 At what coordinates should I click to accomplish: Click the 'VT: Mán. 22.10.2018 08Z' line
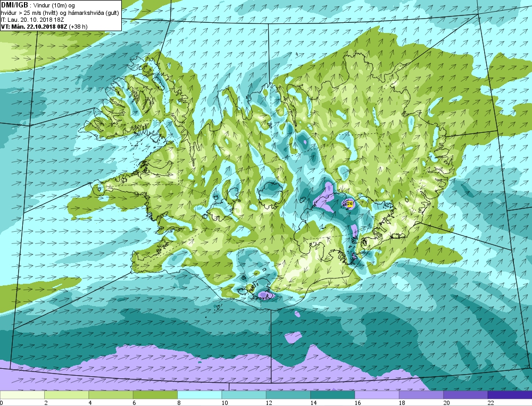pyautogui.click(x=44, y=27)
